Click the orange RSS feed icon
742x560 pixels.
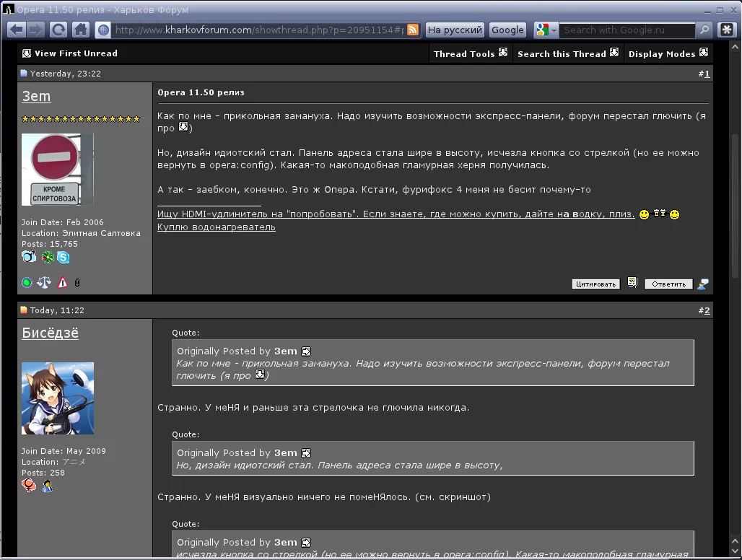pyautogui.click(x=413, y=30)
